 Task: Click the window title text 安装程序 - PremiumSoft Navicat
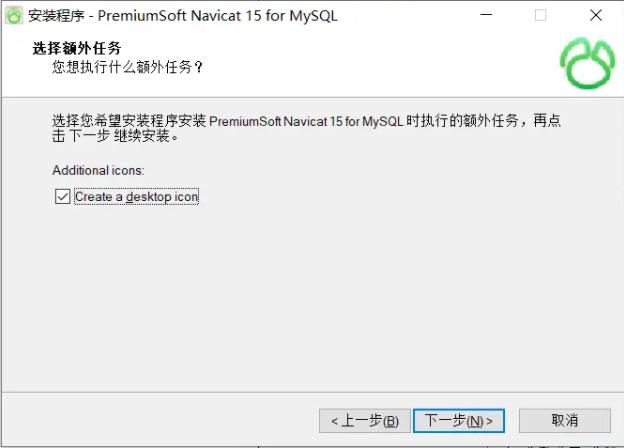183,16
